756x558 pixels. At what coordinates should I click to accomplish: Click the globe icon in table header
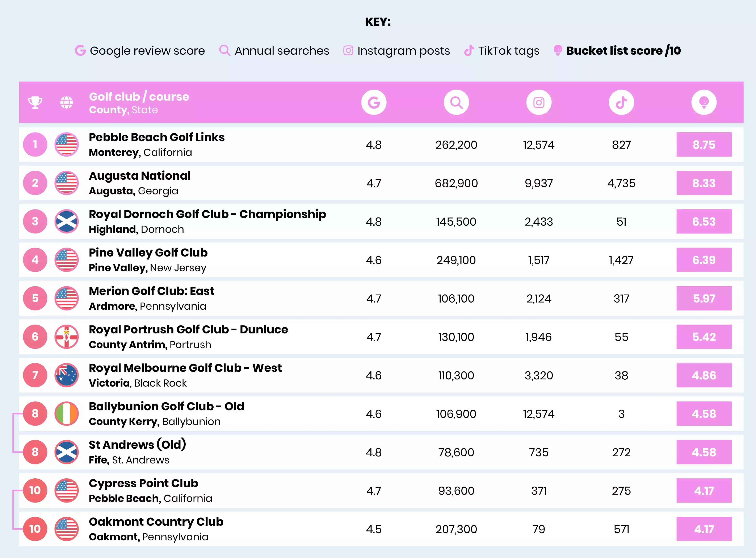tap(67, 102)
